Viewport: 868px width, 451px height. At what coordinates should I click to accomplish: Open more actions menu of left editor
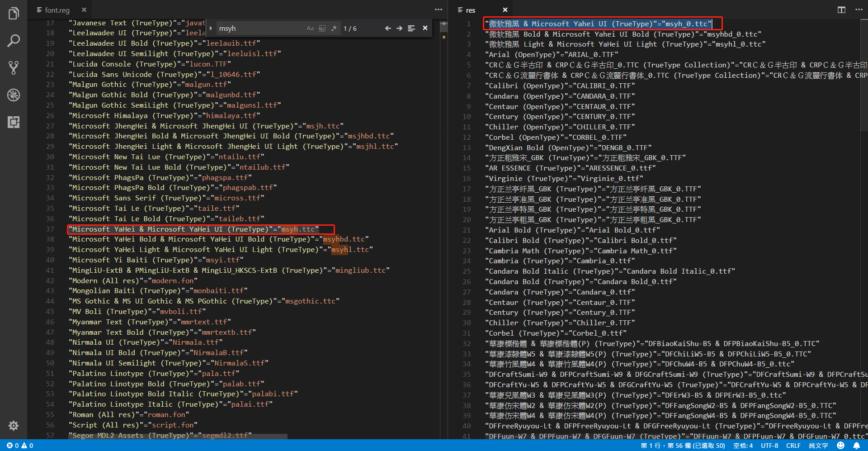click(x=439, y=9)
